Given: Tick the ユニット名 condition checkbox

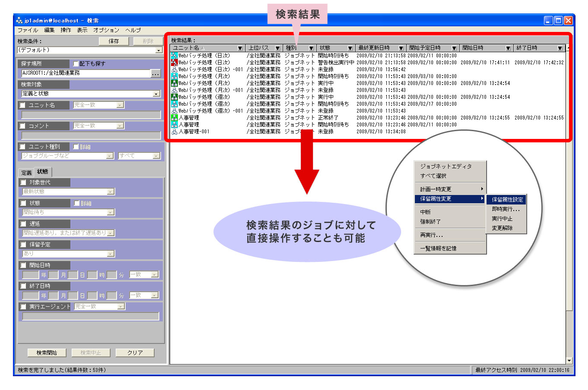Looking at the screenshot, I should tap(23, 105).
